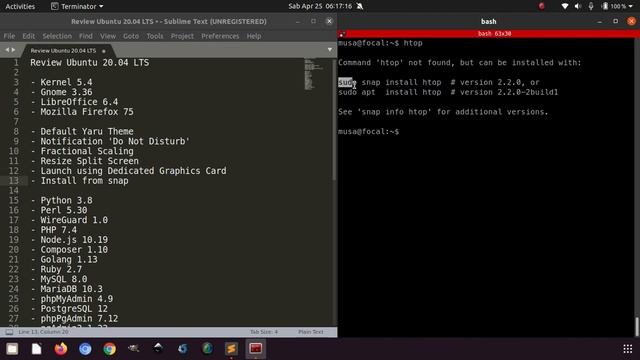Viewport: 640px width, 360px height.
Task: Switch to Terminator in the dock
Action: pyautogui.click(x=256, y=349)
